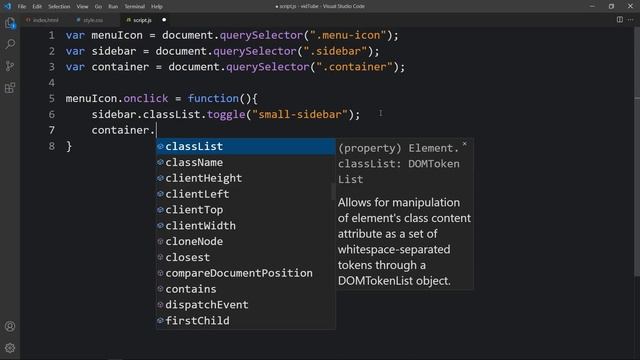Open the Terminal menu
This screenshot has width=640, height=360.
(134, 7)
